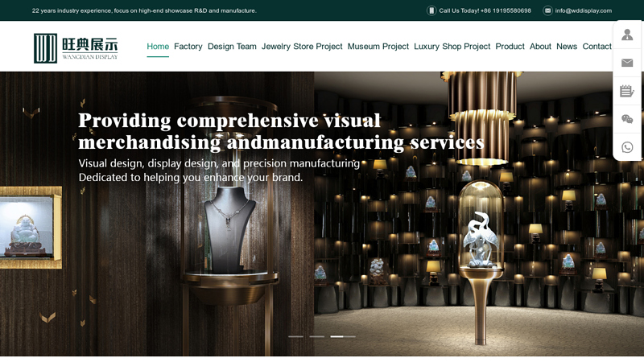Open the Product menu item
Screen dimensions: 644x362
click(510, 47)
